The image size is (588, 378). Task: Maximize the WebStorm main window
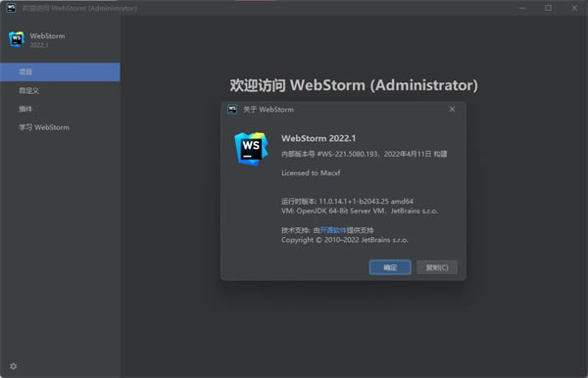pyautogui.click(x=548, y=8)
